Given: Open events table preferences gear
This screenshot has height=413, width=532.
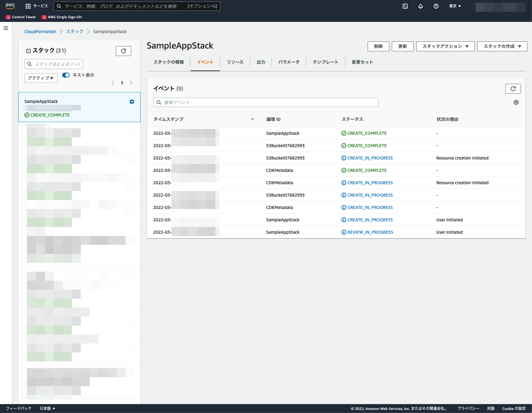Looking at the screenshot, I should point(516,102).
